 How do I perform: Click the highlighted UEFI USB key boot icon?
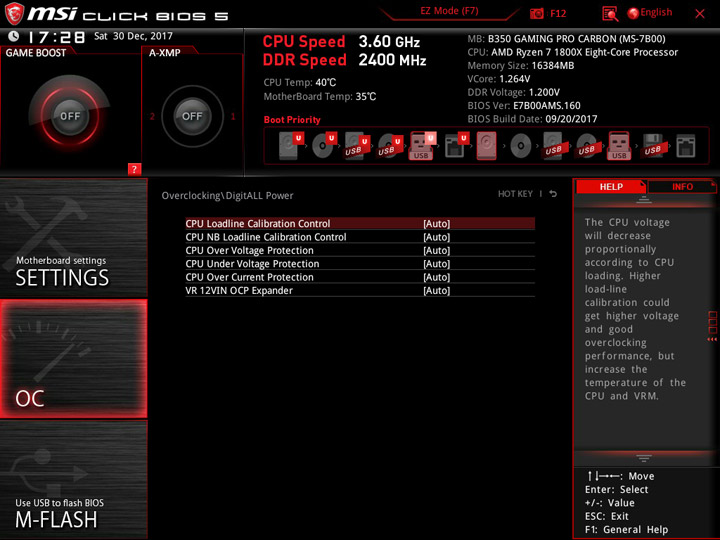(422, 146)
